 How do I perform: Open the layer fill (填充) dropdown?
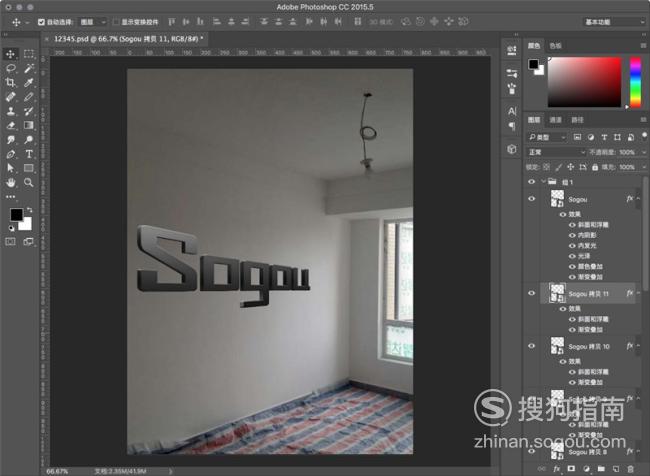643,167
